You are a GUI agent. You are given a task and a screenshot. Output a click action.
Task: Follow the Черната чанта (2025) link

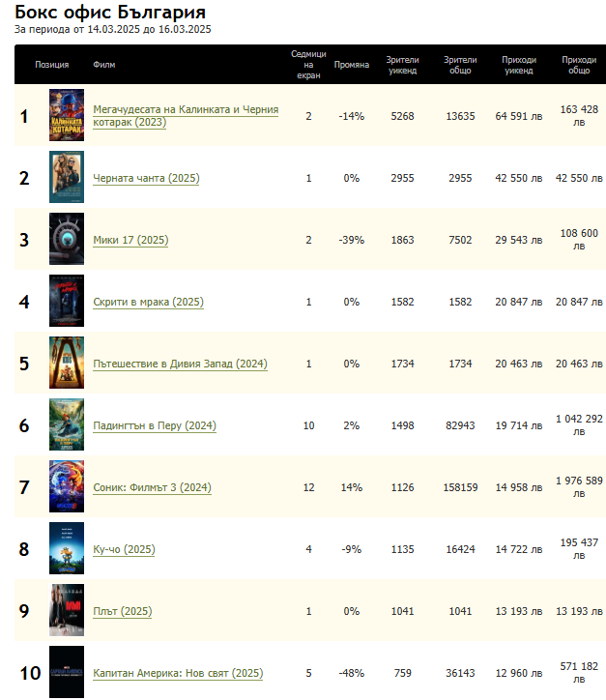click(146, 179)
